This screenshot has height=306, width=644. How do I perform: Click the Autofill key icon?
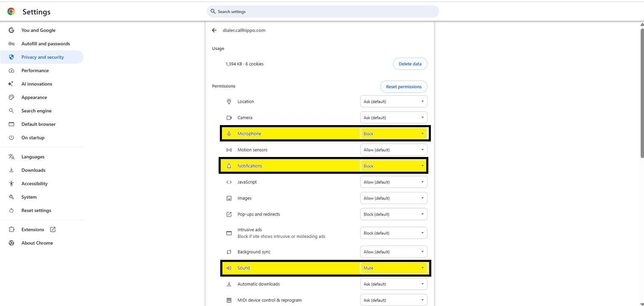[x=11, y=44]
